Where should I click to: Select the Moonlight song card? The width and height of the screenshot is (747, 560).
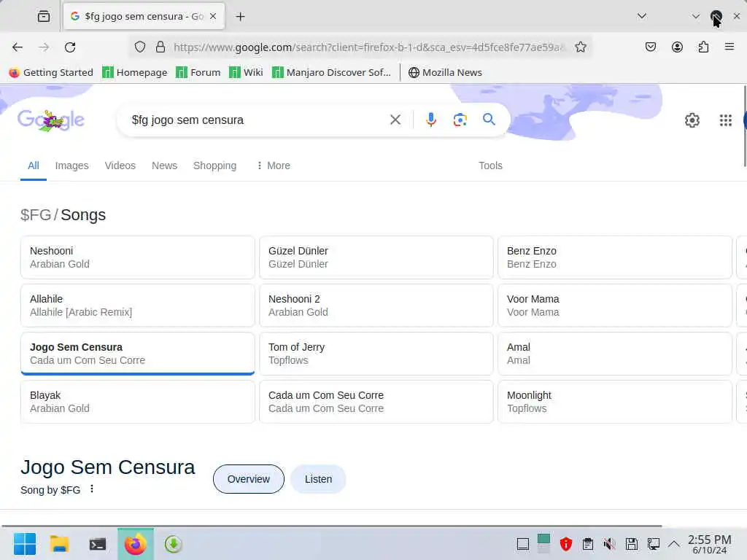click(614, 402)
